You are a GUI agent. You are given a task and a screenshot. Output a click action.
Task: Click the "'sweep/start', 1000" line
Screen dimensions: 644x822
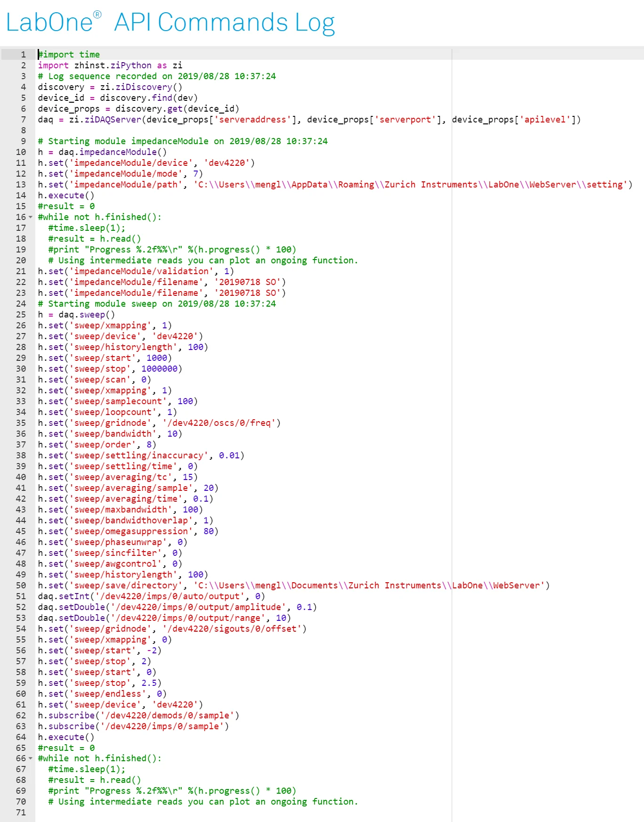coord(105,358)
